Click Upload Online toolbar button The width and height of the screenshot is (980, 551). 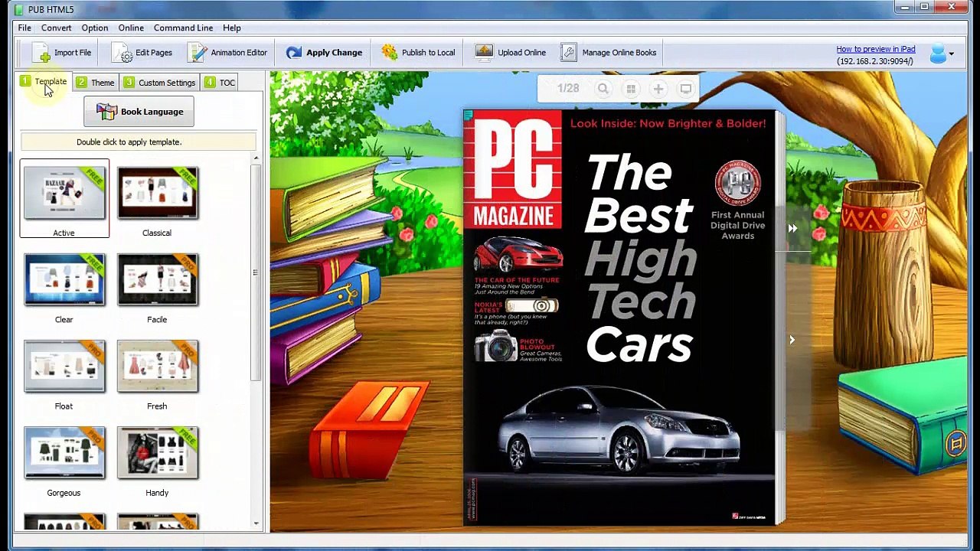pos(510,53)
